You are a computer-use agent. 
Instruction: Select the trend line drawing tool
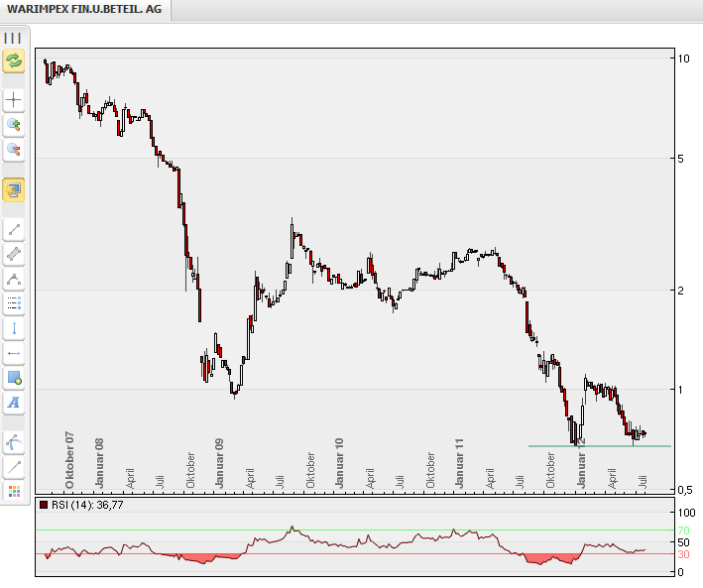pos(14,230)
